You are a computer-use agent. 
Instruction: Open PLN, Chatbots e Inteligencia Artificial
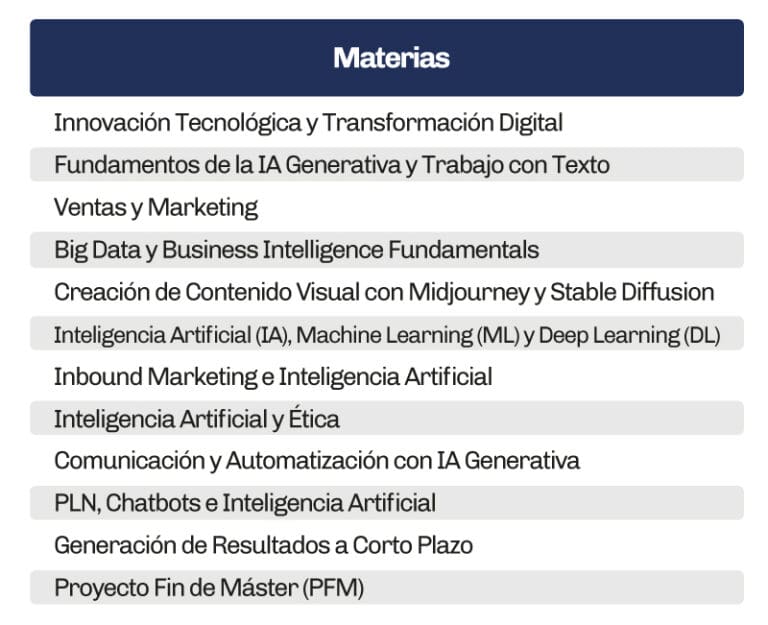click(386, 503)
